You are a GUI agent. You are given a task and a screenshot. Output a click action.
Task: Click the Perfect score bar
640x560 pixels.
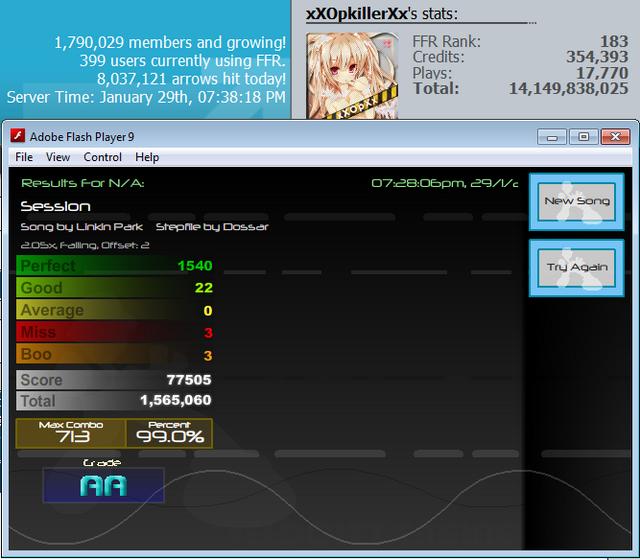115,266
